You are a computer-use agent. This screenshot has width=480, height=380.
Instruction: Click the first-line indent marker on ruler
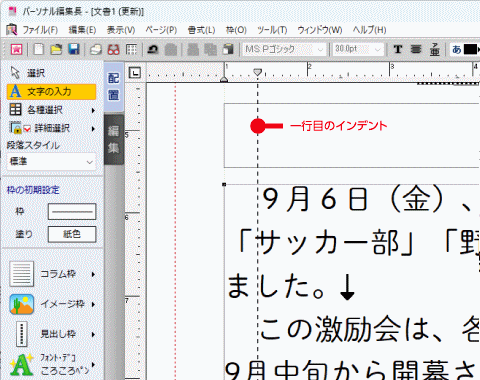tap(257, 72)
